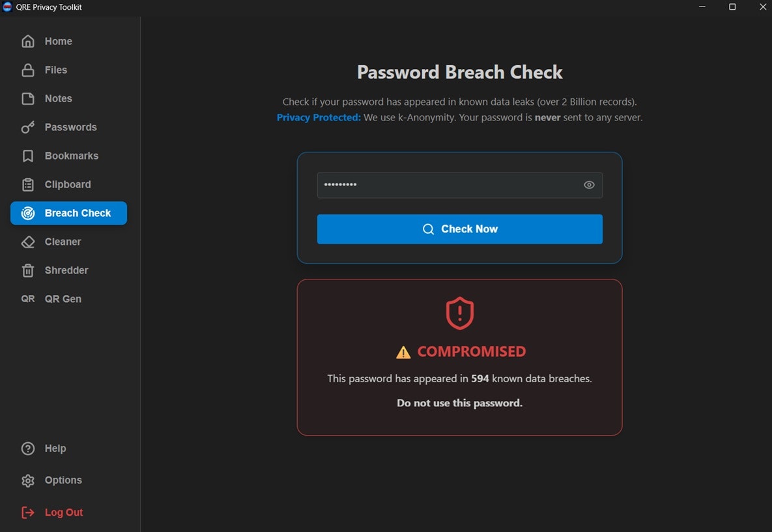Viewport: 772px width, 532px height.
Task: Open the Shredder trash icon
Action: (x=28, y=270)
